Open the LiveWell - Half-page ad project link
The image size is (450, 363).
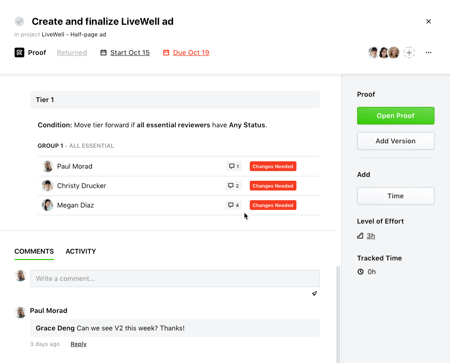(74, 35)
